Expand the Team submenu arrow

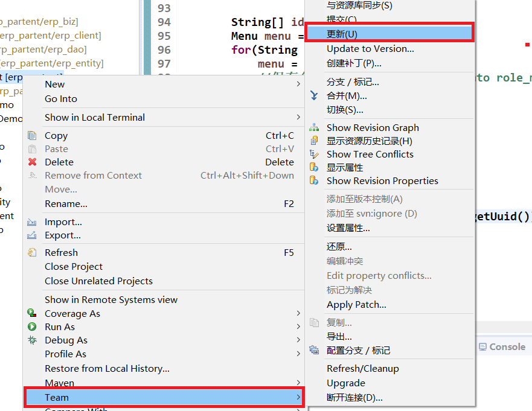coord(298,397)
